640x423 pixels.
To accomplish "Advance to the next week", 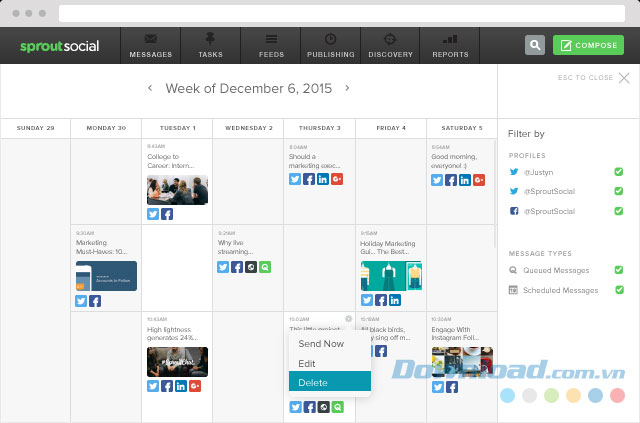I will 347,88.
